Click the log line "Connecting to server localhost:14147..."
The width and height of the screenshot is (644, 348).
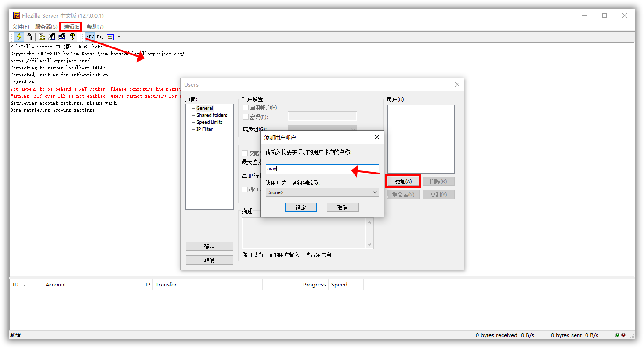point(62,68)
